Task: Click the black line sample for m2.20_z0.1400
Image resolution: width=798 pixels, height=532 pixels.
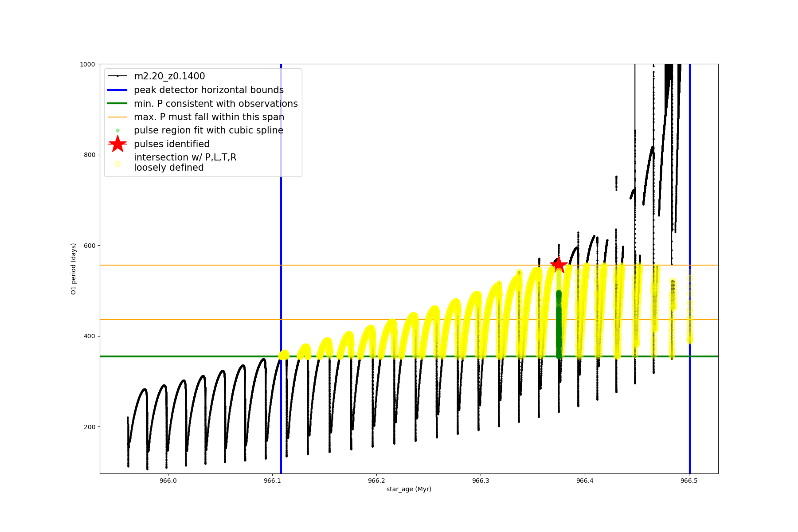Action: pyautogui.click(x=117, y=76)
